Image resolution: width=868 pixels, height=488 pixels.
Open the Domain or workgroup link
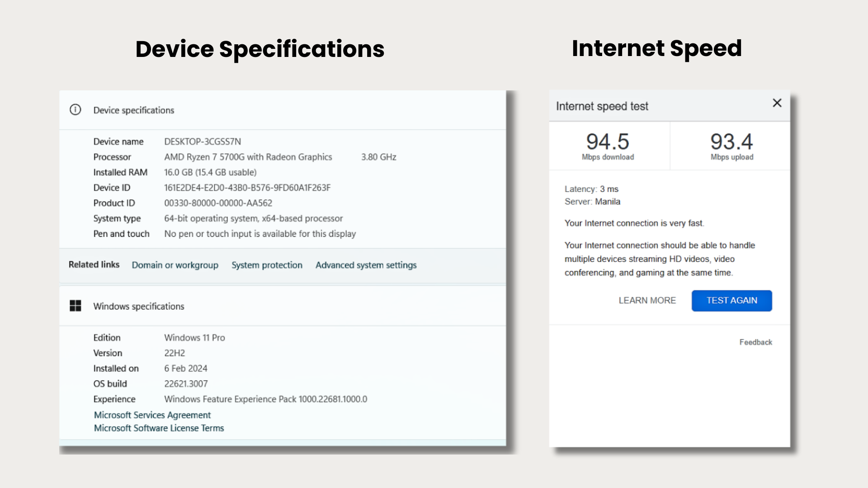pyautogui.click(x=175, y=265)
